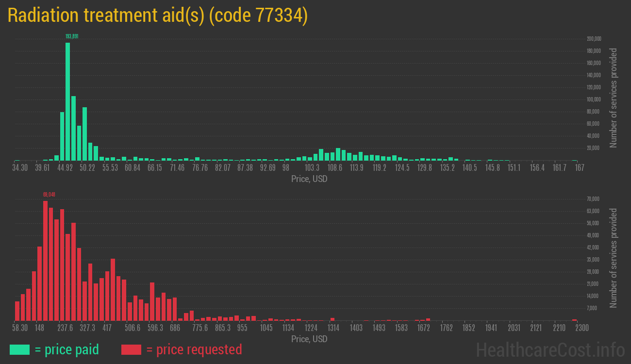
Task: Select the 44.92 tick on the top x-axis
Action: [65, 168]
